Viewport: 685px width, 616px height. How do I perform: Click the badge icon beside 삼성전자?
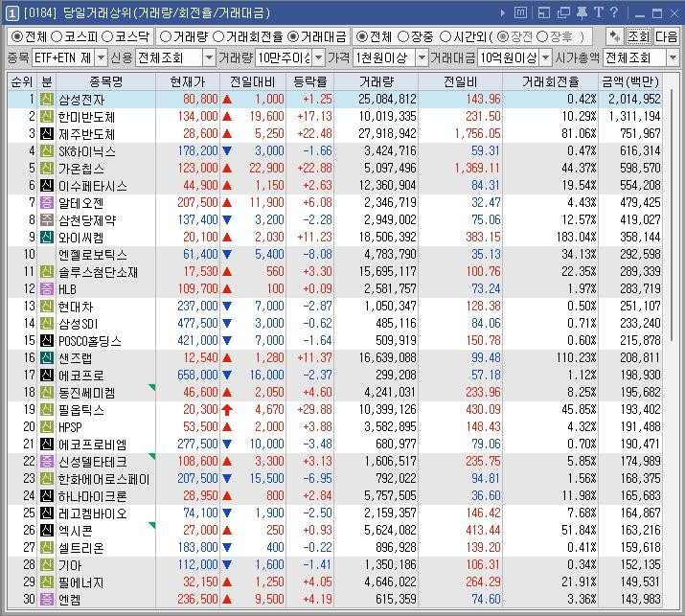(47, 100)
